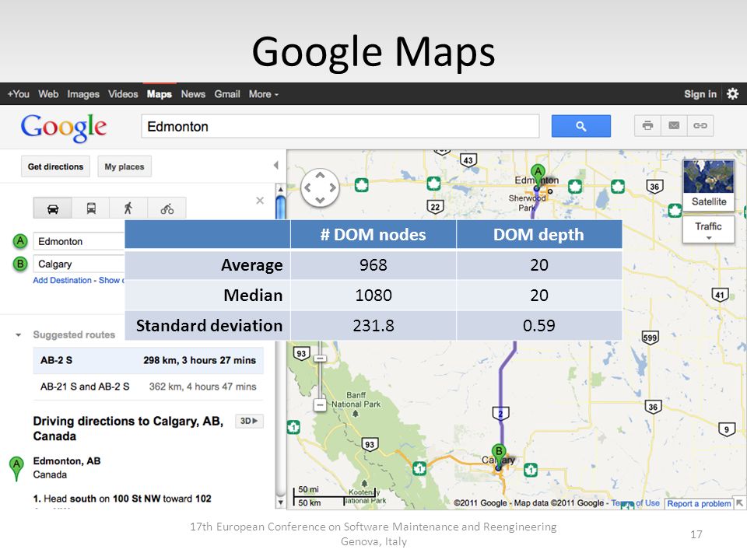Click the Edmonton start point field
Screen dimensions: 747x560
[x=79, y=241]
